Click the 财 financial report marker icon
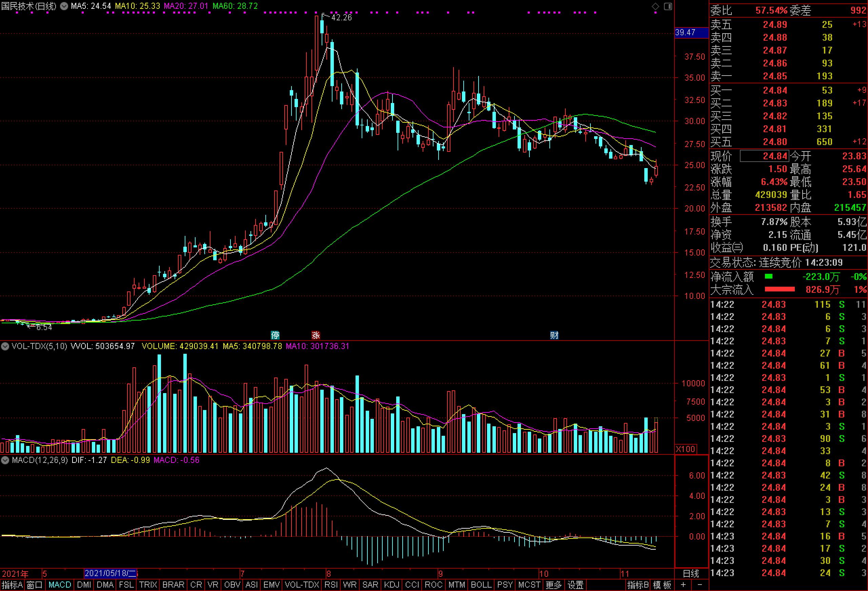Screen dimensions: 868x591 click(x=554, y=335)
